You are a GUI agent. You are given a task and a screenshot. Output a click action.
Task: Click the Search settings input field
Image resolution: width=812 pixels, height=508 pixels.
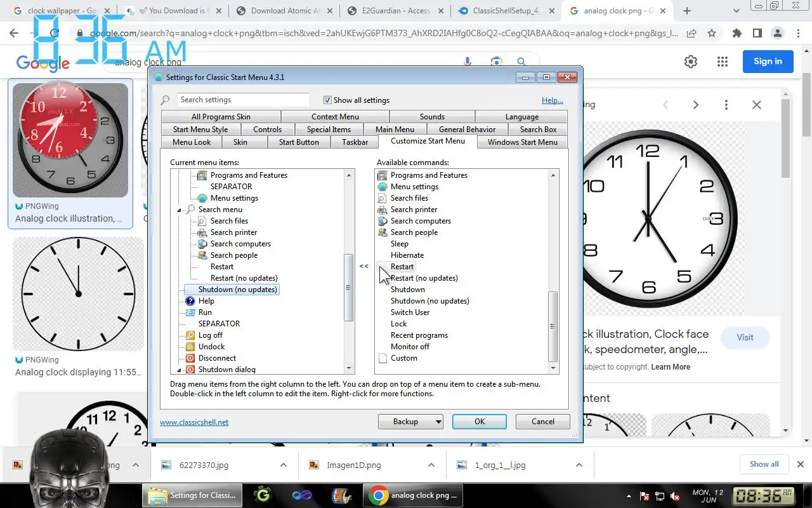coord(244,100)
